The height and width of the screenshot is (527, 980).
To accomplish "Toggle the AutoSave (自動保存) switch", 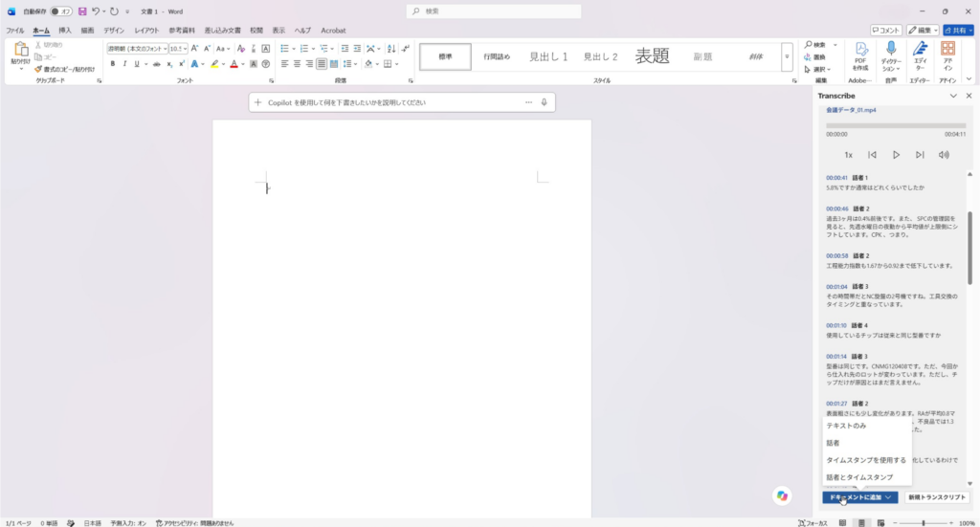I will click(60, 11).
